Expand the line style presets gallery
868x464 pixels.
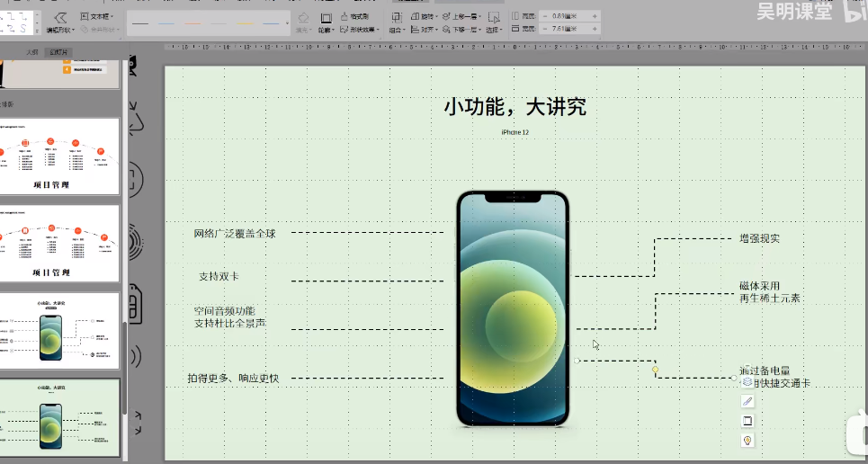tap(287, 23)
